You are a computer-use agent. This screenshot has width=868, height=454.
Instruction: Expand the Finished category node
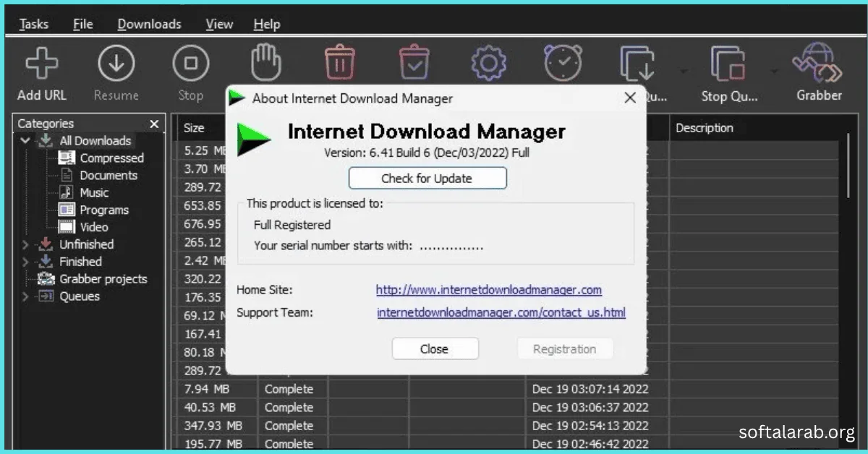pyautogui.click(x=25, y=262)
